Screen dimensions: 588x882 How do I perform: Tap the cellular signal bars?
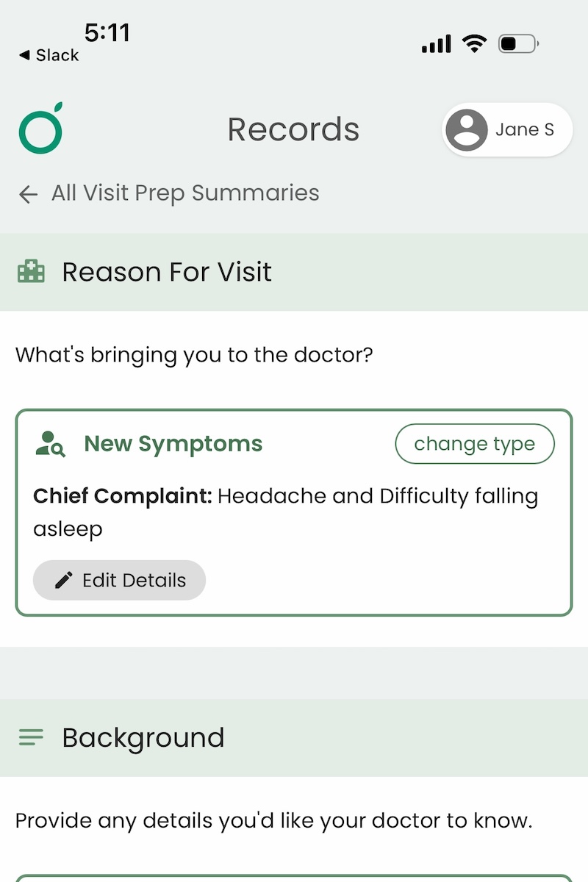(x=436, y=44)
